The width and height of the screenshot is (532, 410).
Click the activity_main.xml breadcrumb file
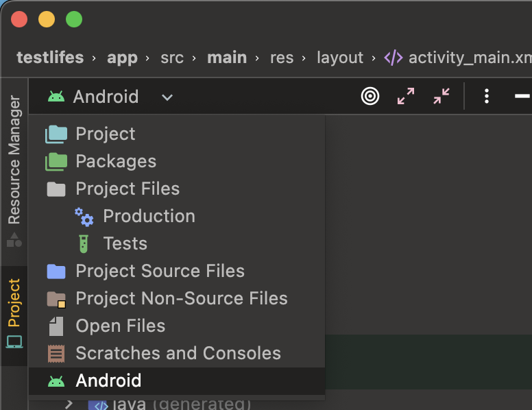pyautogui.click(x=458, y=58)
